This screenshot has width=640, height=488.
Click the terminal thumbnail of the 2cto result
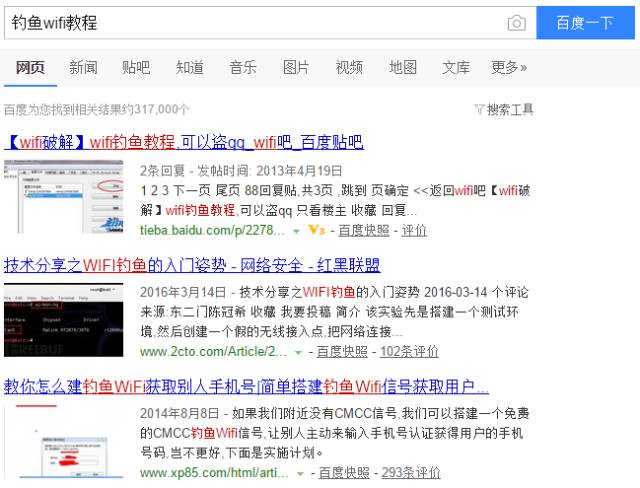tap(64, 320)
